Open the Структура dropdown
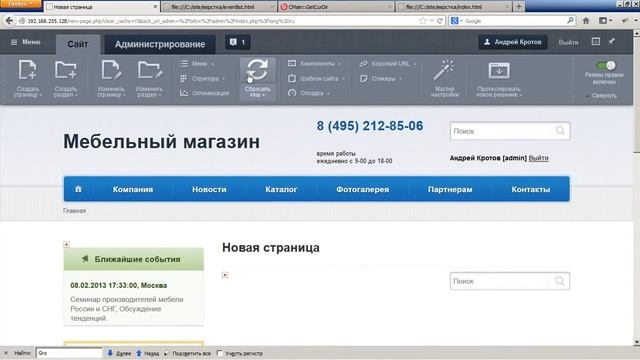This screenshot has height=360, width=640. [x=202, y=78]
